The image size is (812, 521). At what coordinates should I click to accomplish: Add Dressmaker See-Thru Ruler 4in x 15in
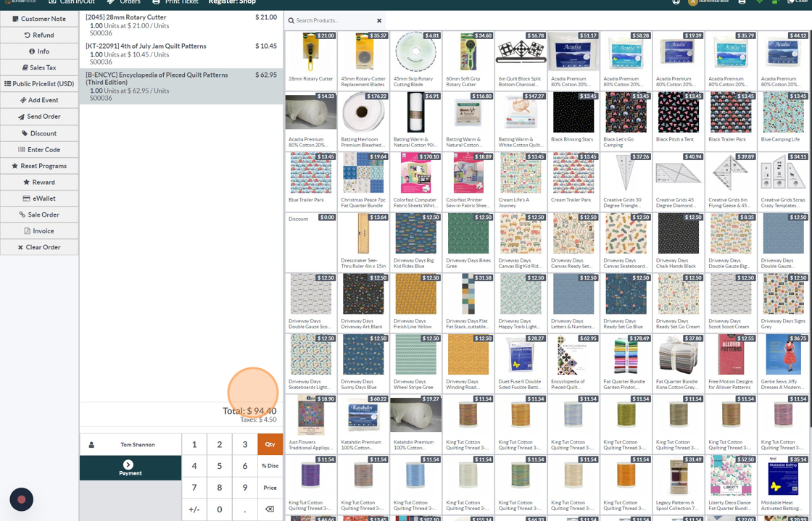(x=363, y=242)
